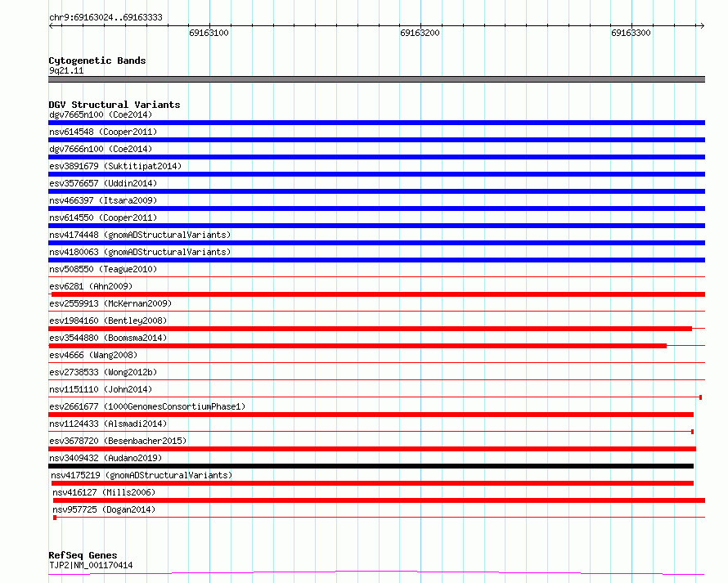
Task: Select the nsv614548 (Cooper2011) variant label
Action: tap(103, 132)
